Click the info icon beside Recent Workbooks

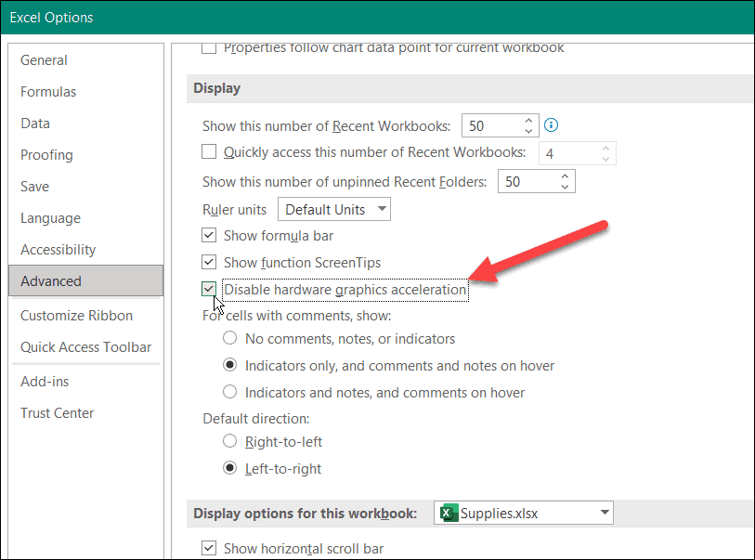click(553, 125)
